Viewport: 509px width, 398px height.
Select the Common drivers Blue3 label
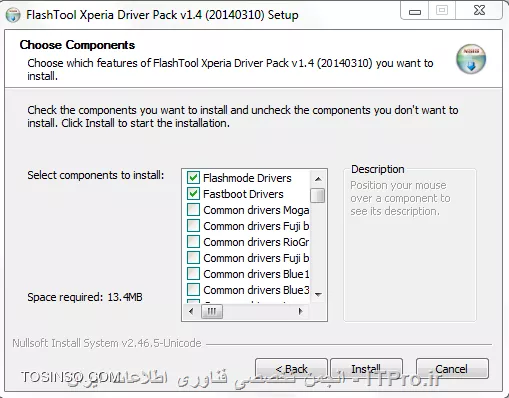[256, 290]
